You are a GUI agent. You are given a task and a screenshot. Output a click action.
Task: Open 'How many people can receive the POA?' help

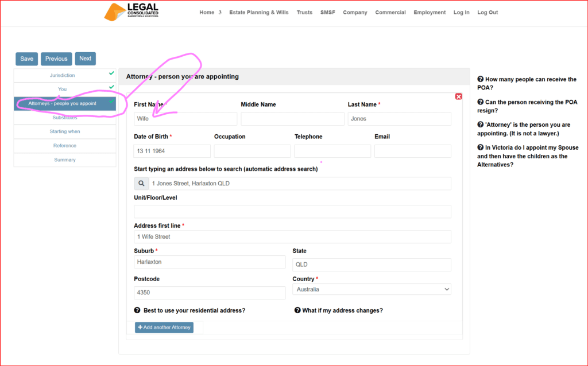click(527, 83)
